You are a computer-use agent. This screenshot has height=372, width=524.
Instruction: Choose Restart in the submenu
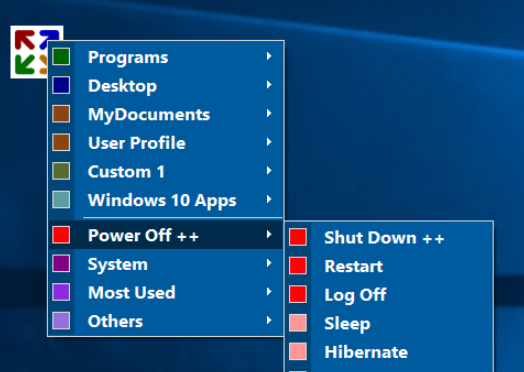tap(389, 266)
